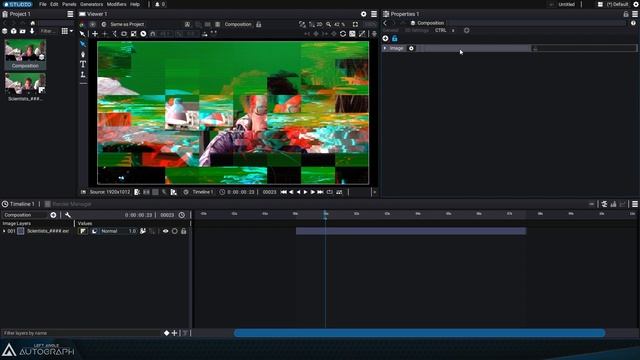Hide layer 001 with the eye icon

click(x=165, y=231)
